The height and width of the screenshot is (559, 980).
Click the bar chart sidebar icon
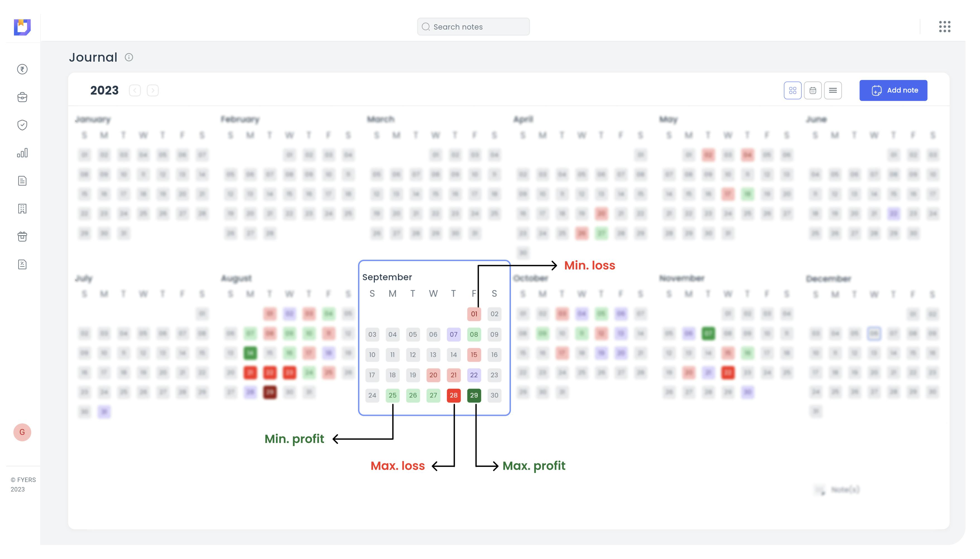[22, 153]
